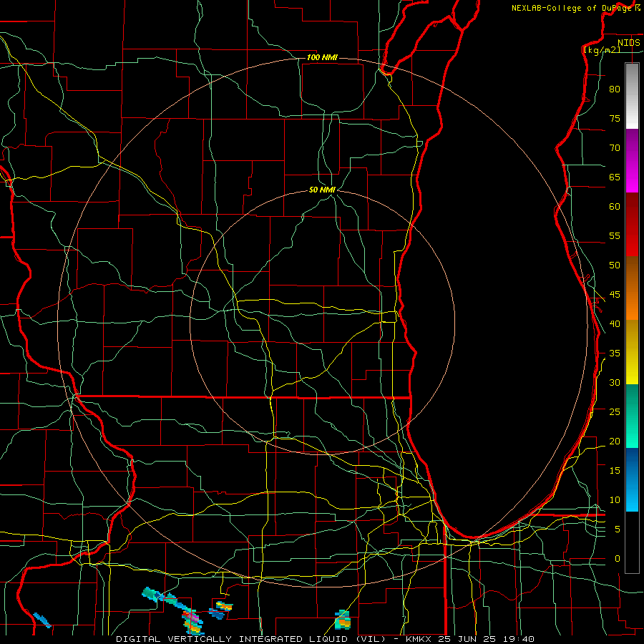Click the 50 value on the scale
The height and width of the screenshot is (644, 644).
[x=615, y=265]
